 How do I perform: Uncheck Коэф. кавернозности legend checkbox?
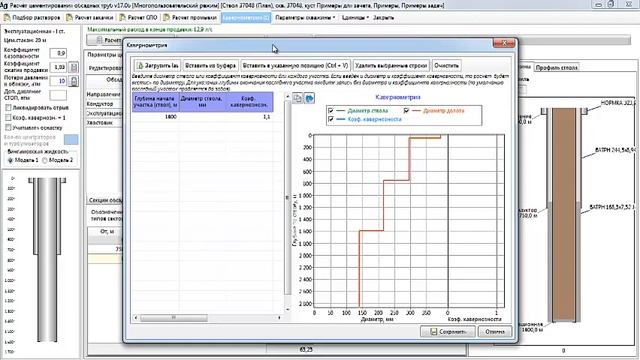click(x=331, y=119)
